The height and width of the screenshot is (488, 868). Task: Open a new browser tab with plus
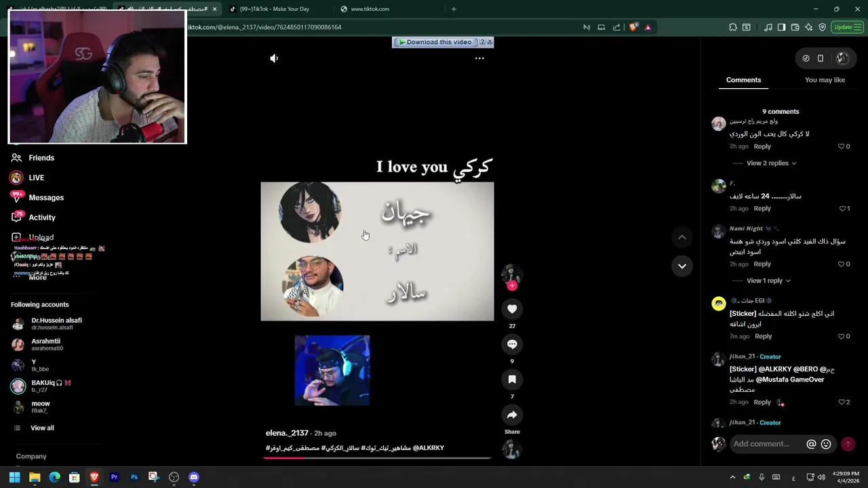[x=454, y=9]
